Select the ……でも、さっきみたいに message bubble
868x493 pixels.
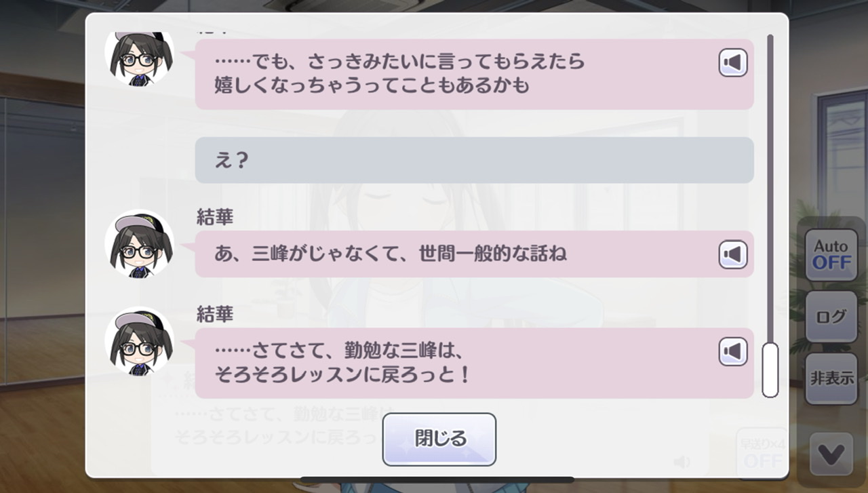click(x=475, y=74)
